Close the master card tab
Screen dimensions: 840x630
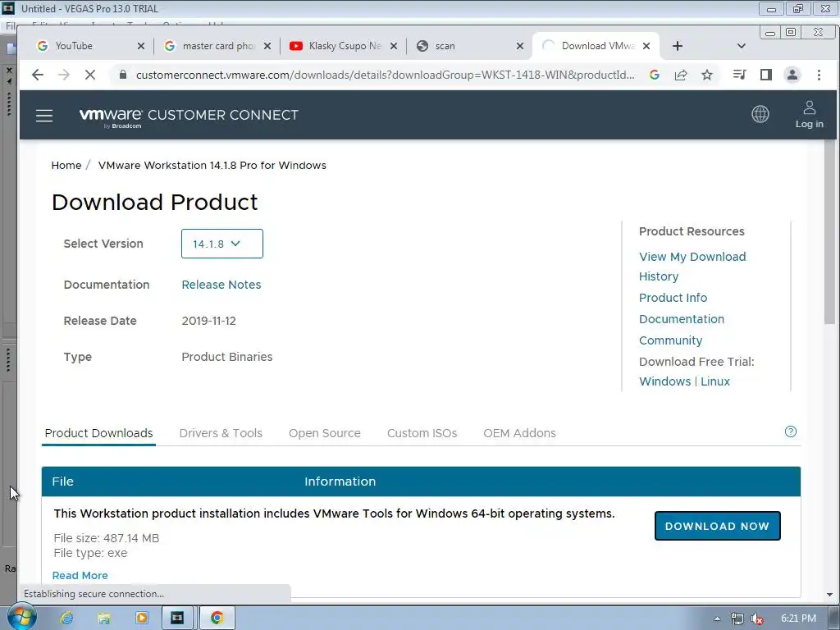(x=267, y=46)
